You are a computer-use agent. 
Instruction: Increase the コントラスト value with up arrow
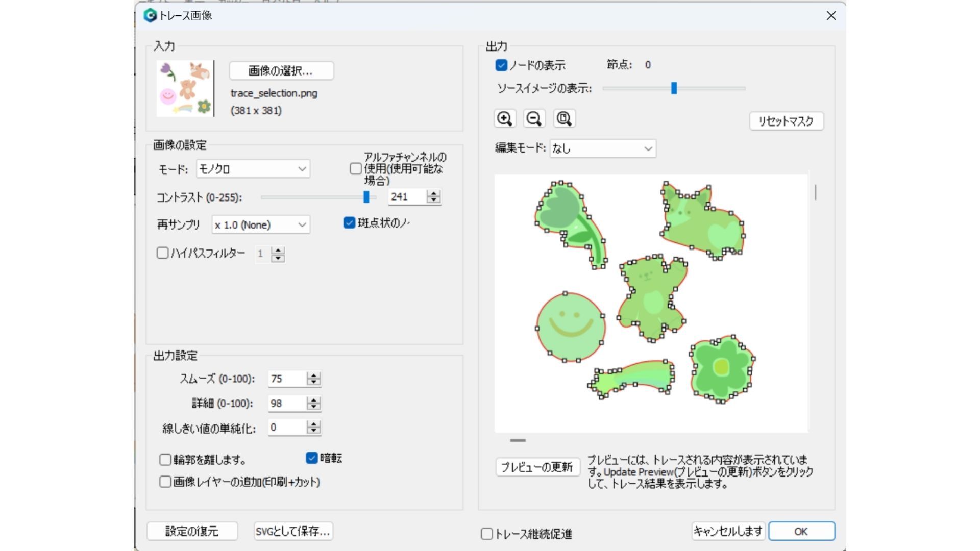click(434, 193)
